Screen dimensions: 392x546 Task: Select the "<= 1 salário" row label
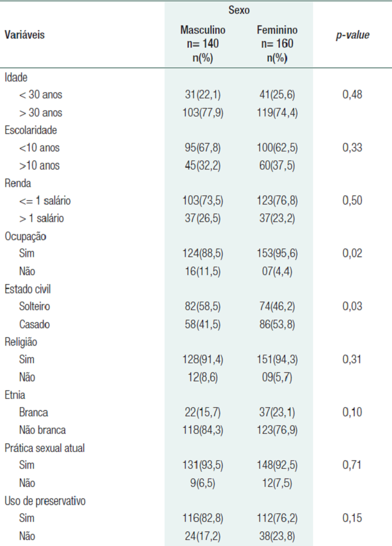click(48, 200)
